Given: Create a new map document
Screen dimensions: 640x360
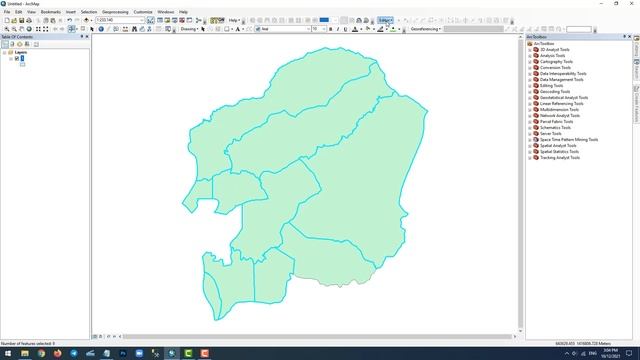Looking at the screenshot, I should click(x=7, y=20).
